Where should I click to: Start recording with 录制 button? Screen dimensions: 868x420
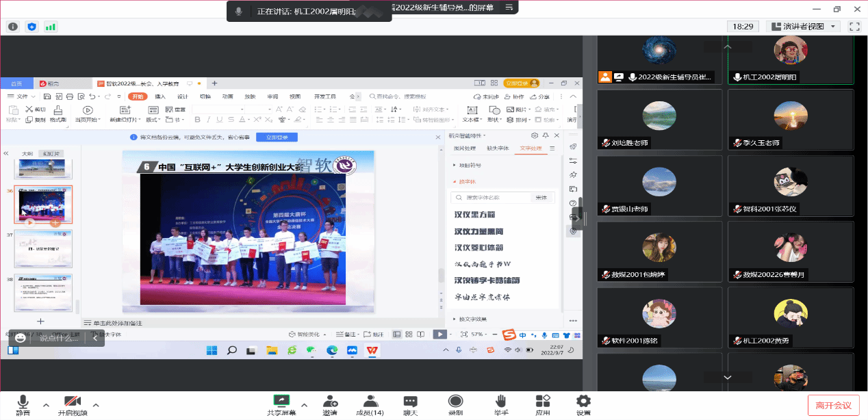(455, 405)
